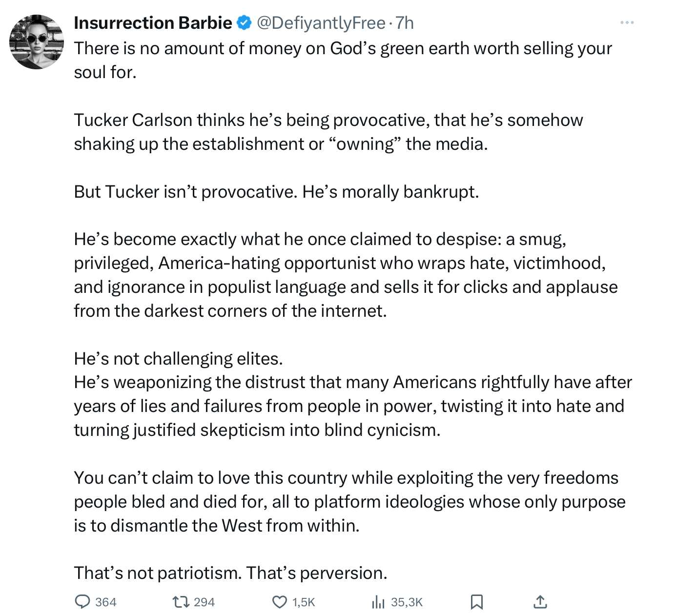The image size is (676, 616).
Task: Open the three-dot more options menu
Action: pos(627,22)
